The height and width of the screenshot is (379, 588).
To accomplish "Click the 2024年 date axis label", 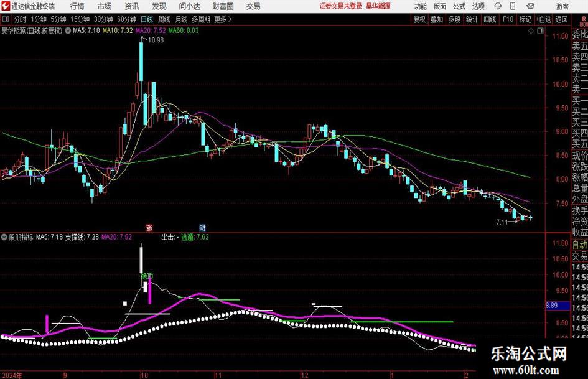I will (12, 375).
